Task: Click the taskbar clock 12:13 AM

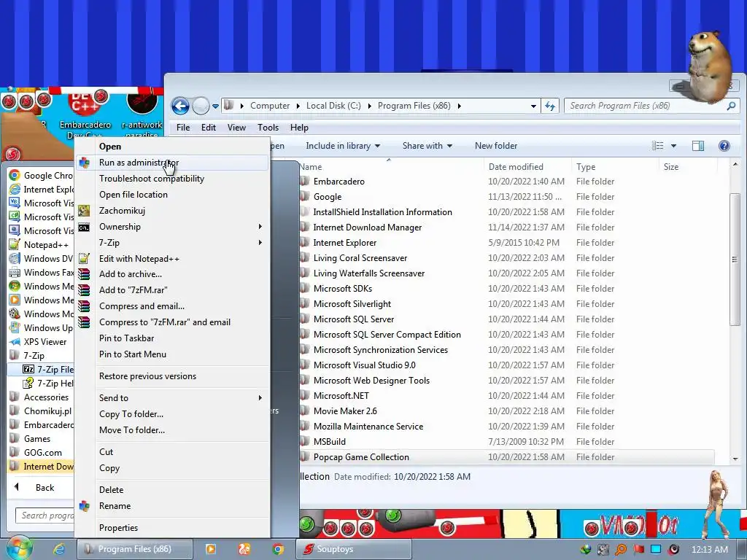Action: coord(709,550)
